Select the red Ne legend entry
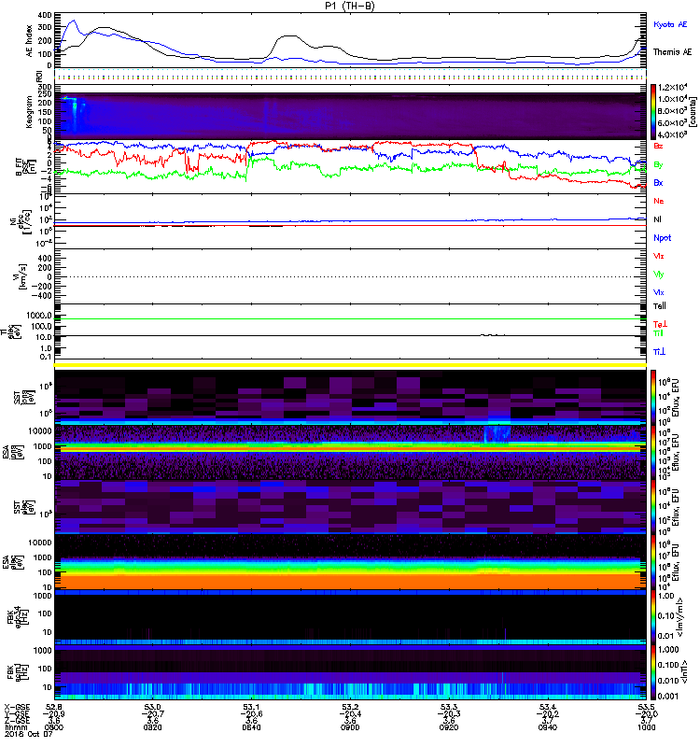700x747 pixels. click(x=659, y=201)
